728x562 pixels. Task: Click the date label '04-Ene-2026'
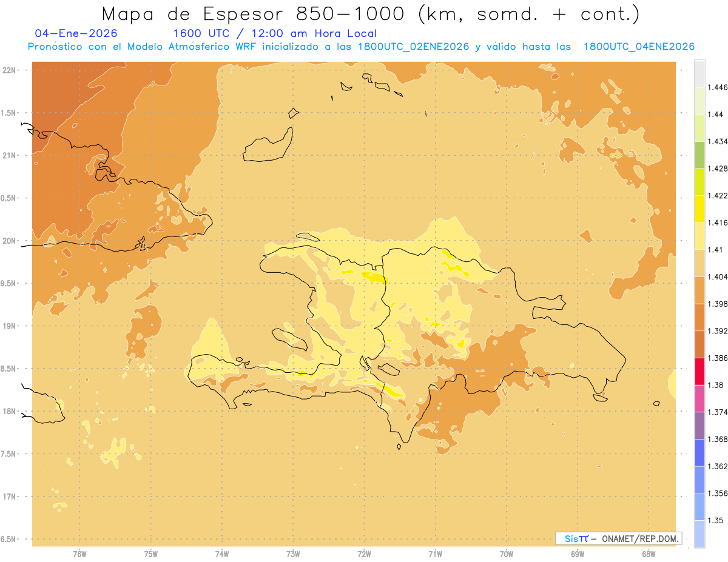pos(76,33)
